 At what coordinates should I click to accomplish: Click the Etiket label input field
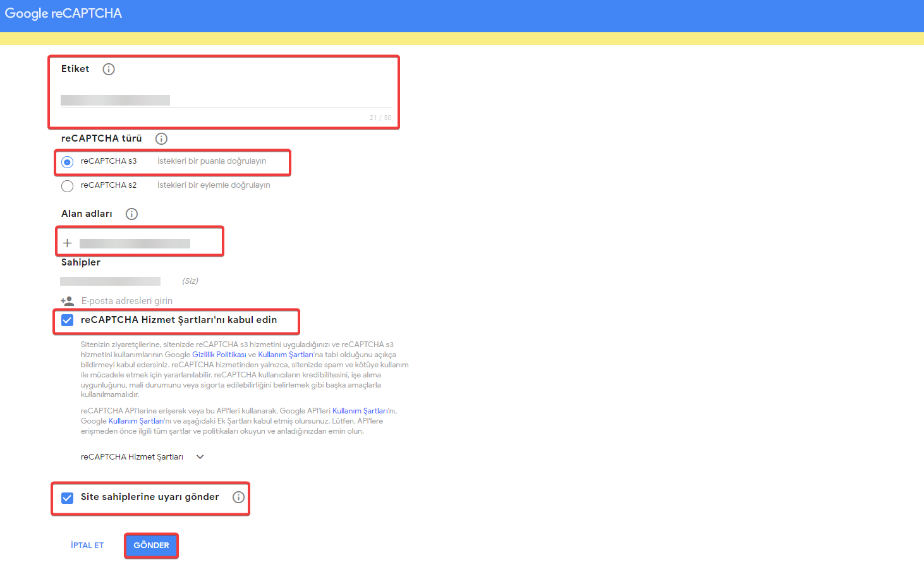tap(226, 100)
